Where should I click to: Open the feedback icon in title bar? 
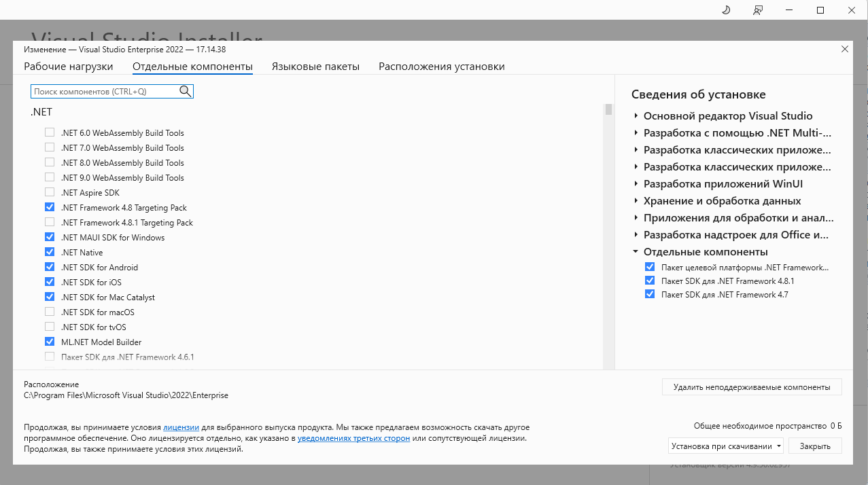click(x=758, y=10)
